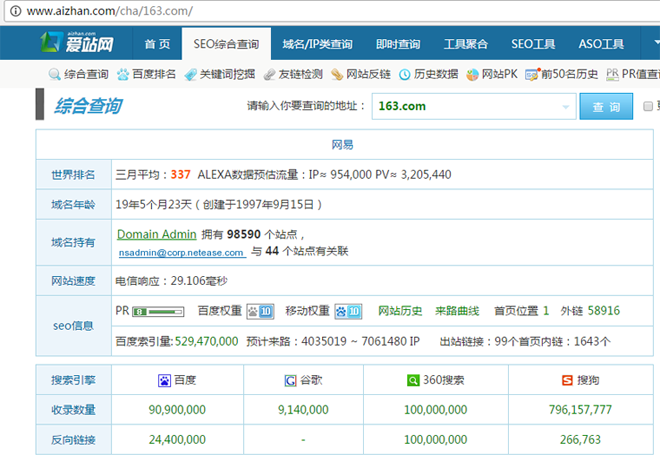Open the 历史数据 toolbar link
The width and height of the screenshot is (660, 461).
[436, 75]
